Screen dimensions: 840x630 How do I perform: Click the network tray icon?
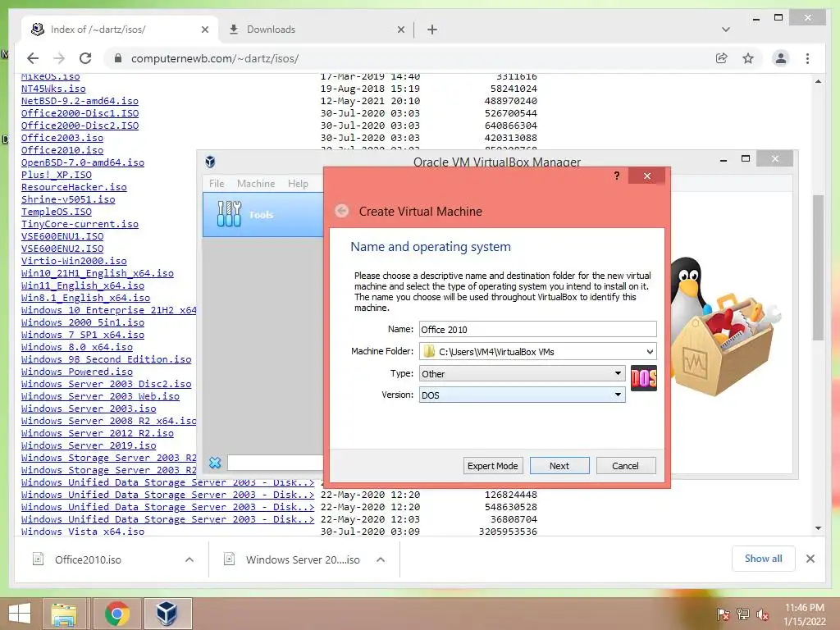[x=743, y=614]
